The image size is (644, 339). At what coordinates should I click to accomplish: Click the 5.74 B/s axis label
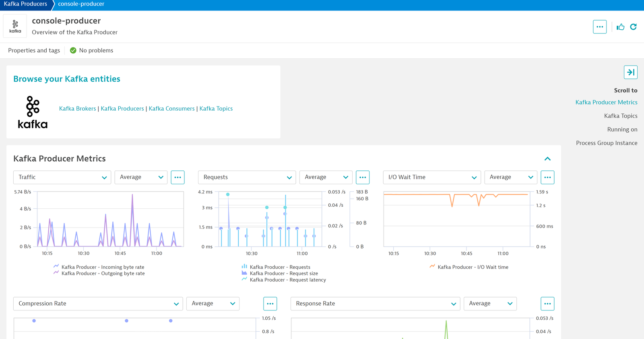click(23, 192)
